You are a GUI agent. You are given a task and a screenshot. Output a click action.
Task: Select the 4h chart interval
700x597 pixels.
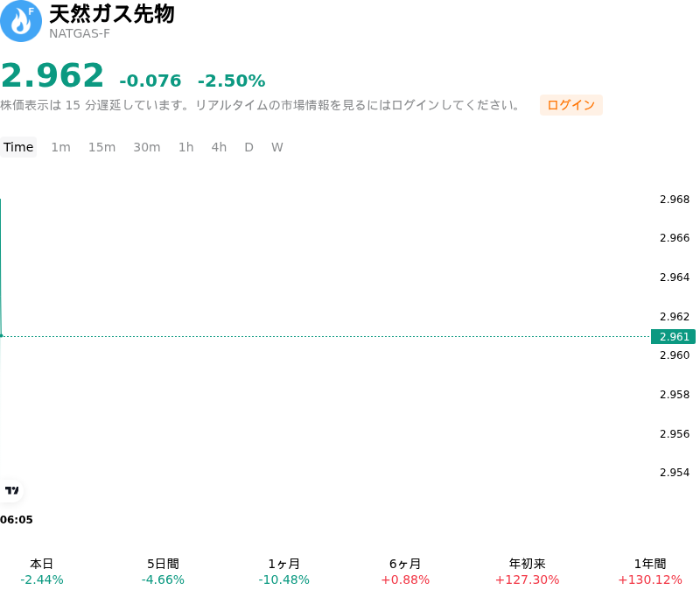click(219, 147)
